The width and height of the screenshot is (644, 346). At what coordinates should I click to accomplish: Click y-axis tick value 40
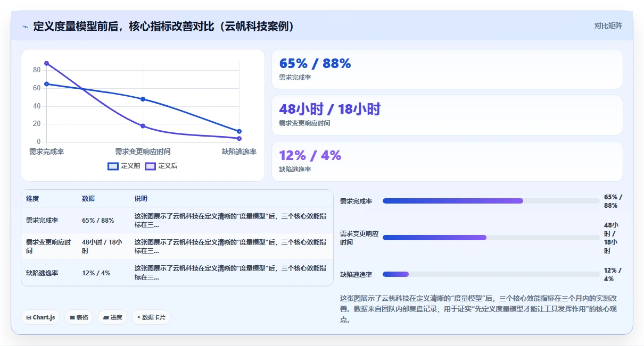pyautogui.click(x=37, y=106)
